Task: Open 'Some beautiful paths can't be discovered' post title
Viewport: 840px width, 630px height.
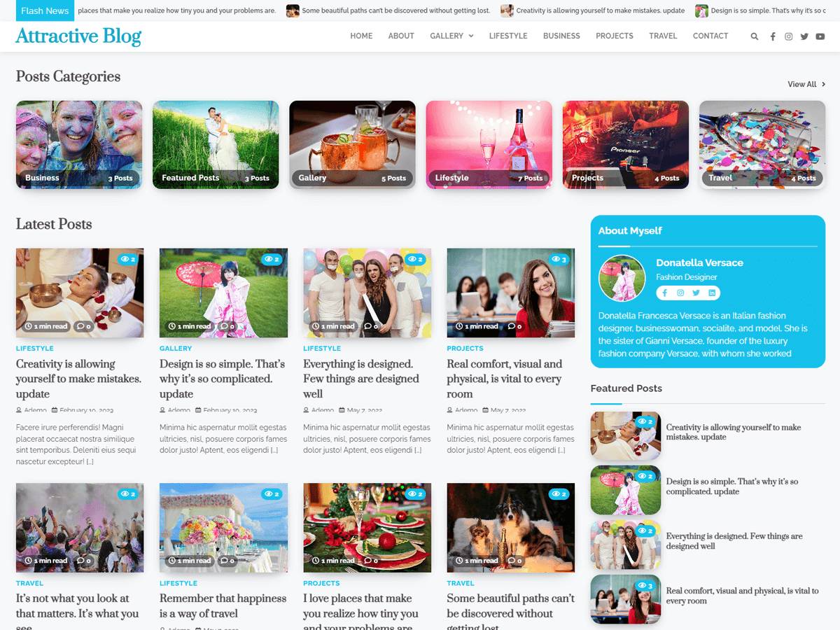Action: [510, 612]
